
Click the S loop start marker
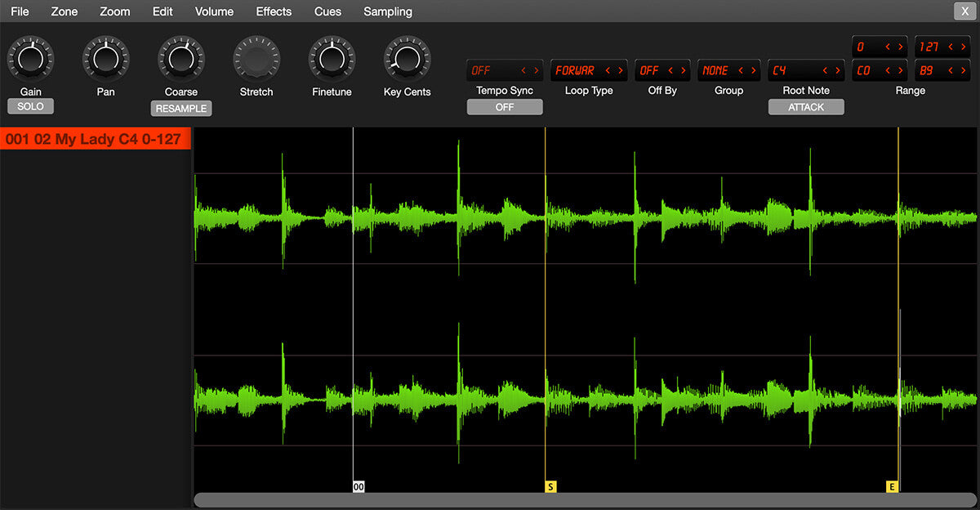click(x=550, y=486)
